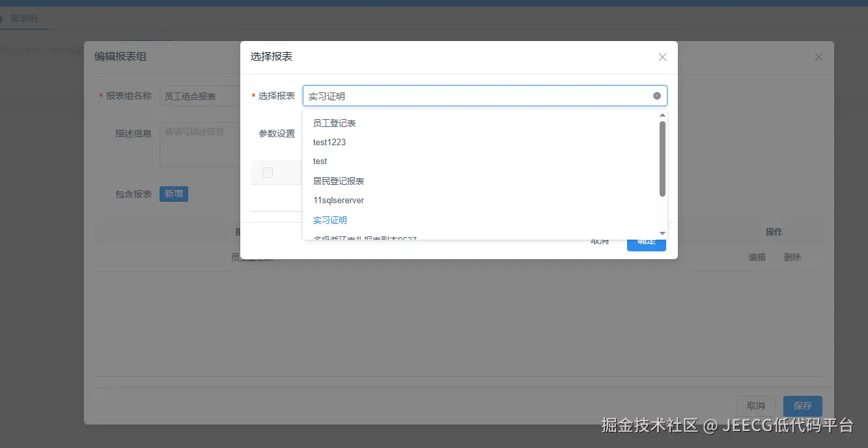868x448 pixels.
Task: Tick the checkbox in the 参数设置 table header
Action: [x=268, y=173]
